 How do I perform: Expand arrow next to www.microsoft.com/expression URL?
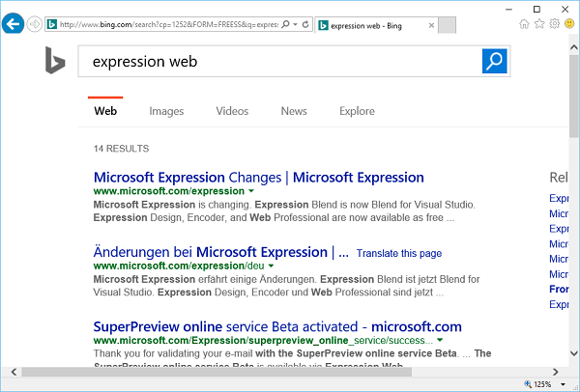click(x=251, y=192)
